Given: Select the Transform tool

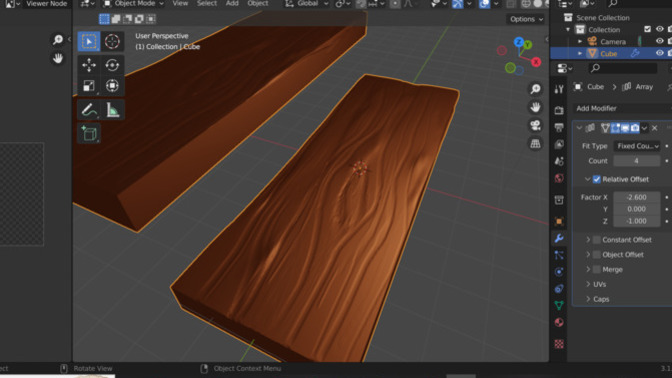Looking at the screenshot, I should click(112, 86).
